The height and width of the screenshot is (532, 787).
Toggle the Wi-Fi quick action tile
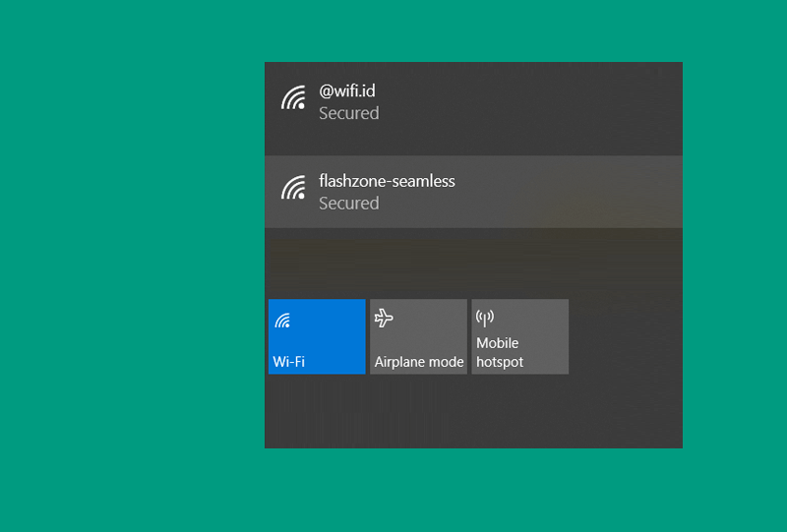coord(317,336)
